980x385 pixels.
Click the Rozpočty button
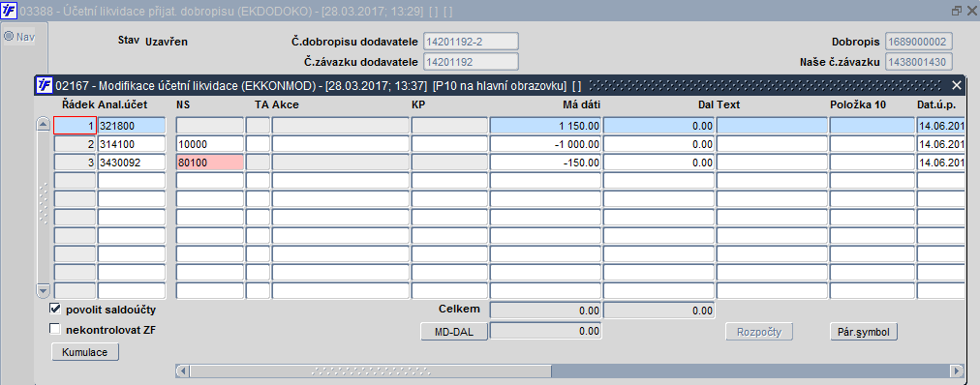point(759,332)
